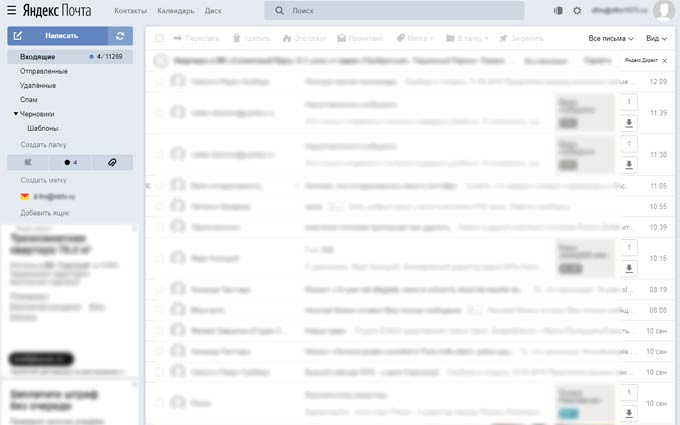
Task: Click the Создать папку link
Action: pos(43,144)
